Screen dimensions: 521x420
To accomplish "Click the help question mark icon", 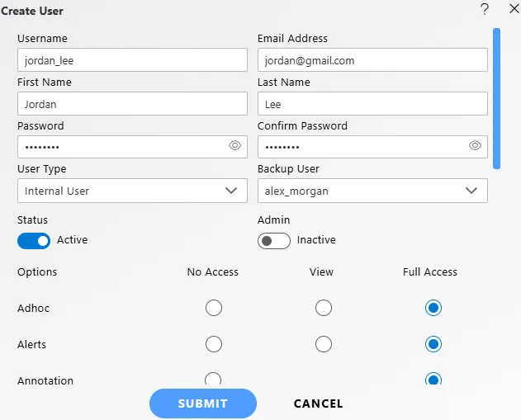I will (485, 9).
